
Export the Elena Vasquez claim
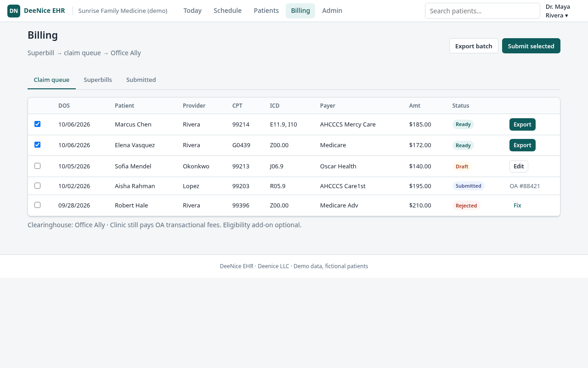pyautogui.click(x=522, y=145)
